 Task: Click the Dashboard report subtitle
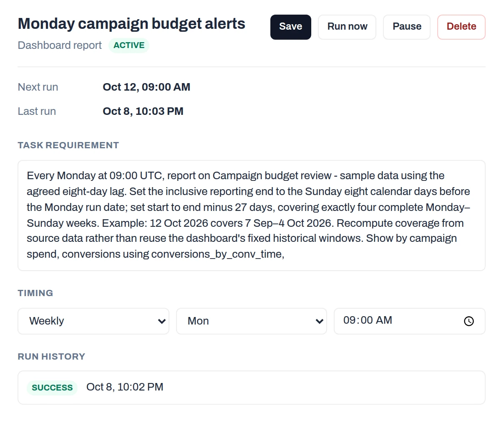tap(60, 46)
